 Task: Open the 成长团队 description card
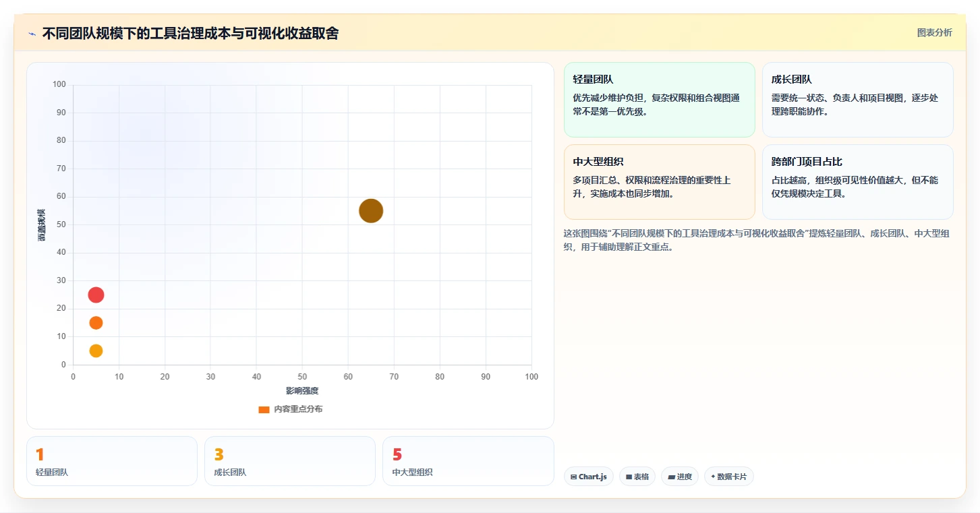(857, 100)
